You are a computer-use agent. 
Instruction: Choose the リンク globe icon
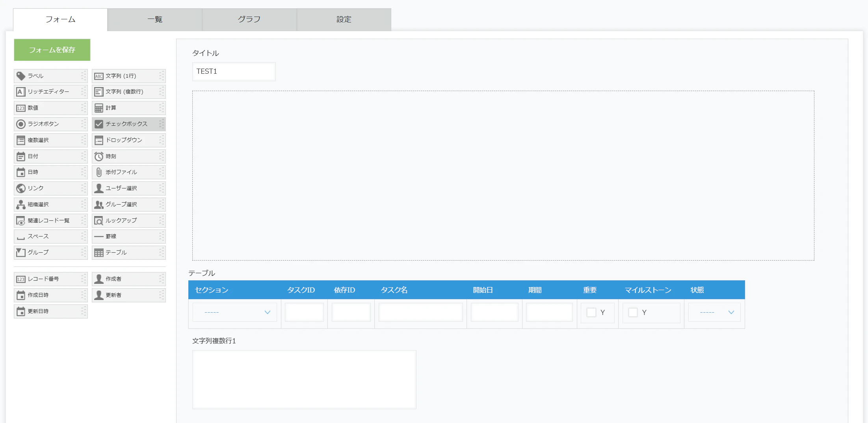click(21, 188)
